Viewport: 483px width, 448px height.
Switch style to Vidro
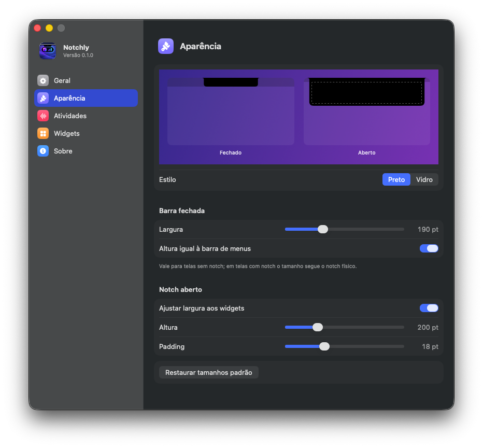pos(424,179)
